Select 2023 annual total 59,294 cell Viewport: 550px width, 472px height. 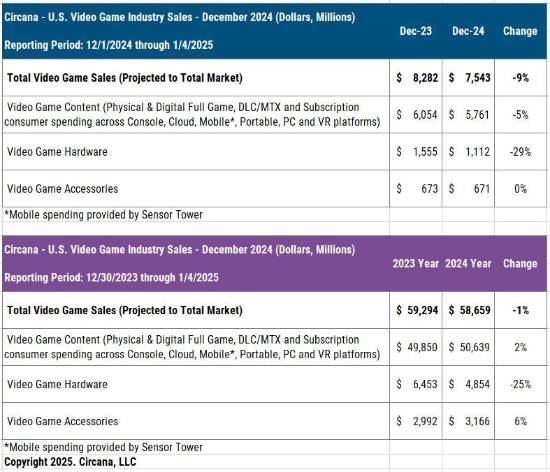(x=416, y=310)
